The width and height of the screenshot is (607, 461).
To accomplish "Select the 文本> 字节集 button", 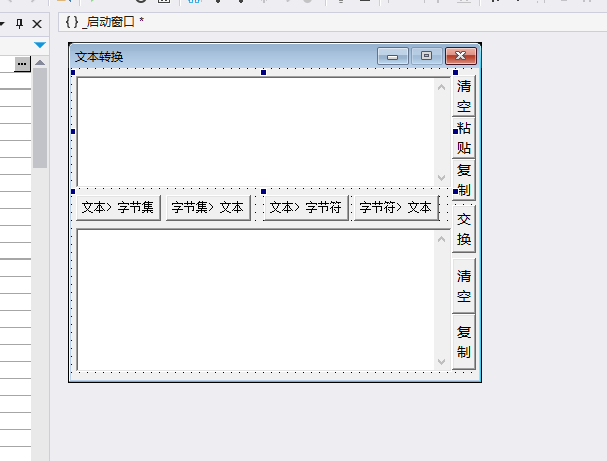I will 117,208.
